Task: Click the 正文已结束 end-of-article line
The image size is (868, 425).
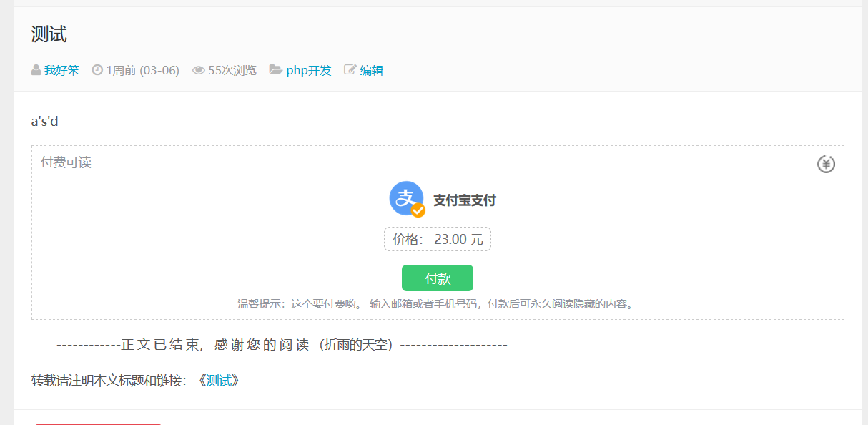Action: coord(282,345)
